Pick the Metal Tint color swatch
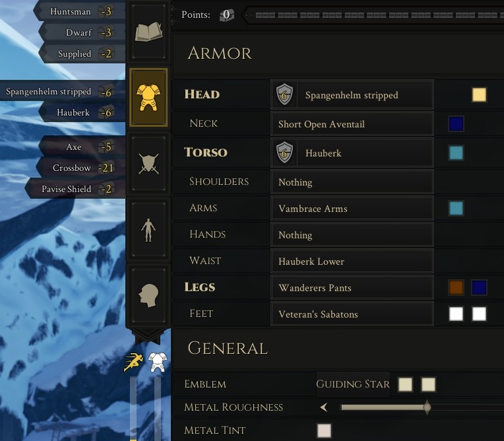Screen dimensions: 504x441 [324, 430]
